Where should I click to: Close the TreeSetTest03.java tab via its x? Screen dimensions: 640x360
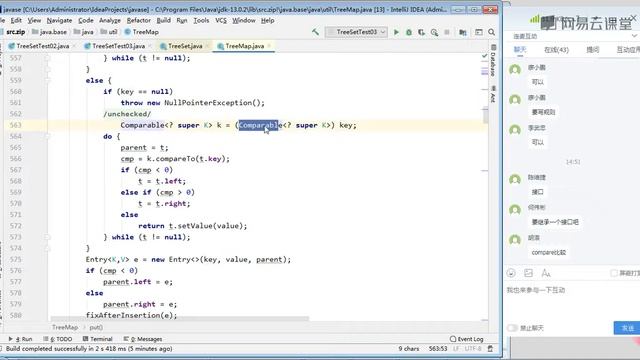150,46
